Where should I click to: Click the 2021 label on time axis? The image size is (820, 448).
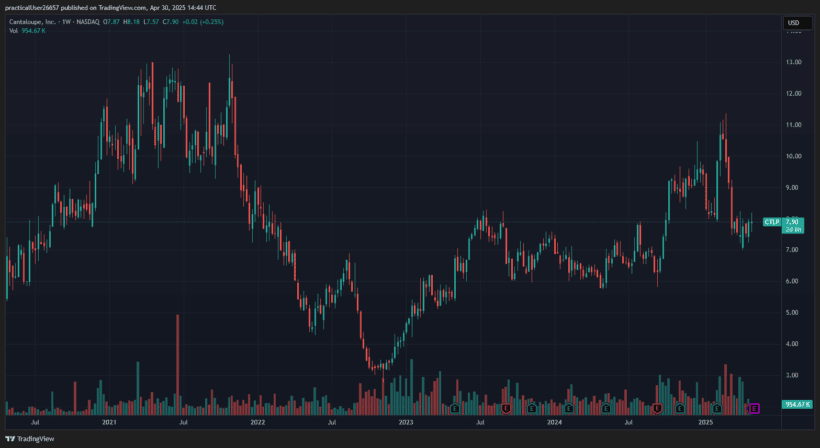click(110, 423)
